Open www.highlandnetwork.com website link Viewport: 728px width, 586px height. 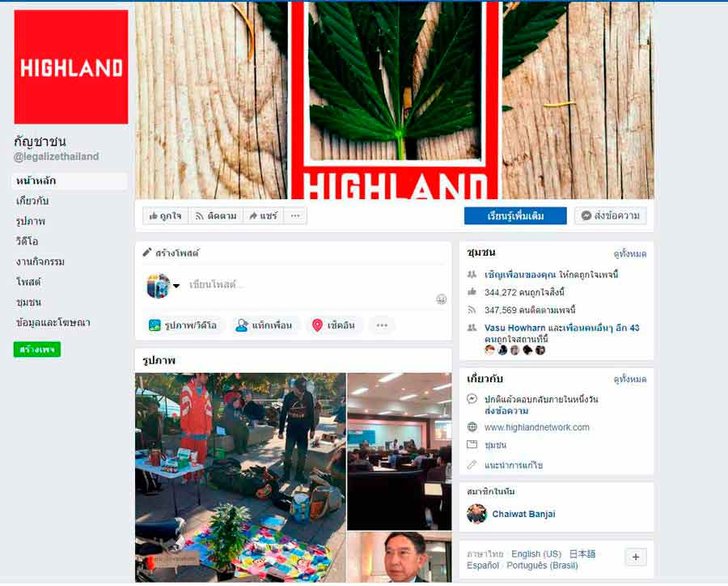tap(537, 427)
